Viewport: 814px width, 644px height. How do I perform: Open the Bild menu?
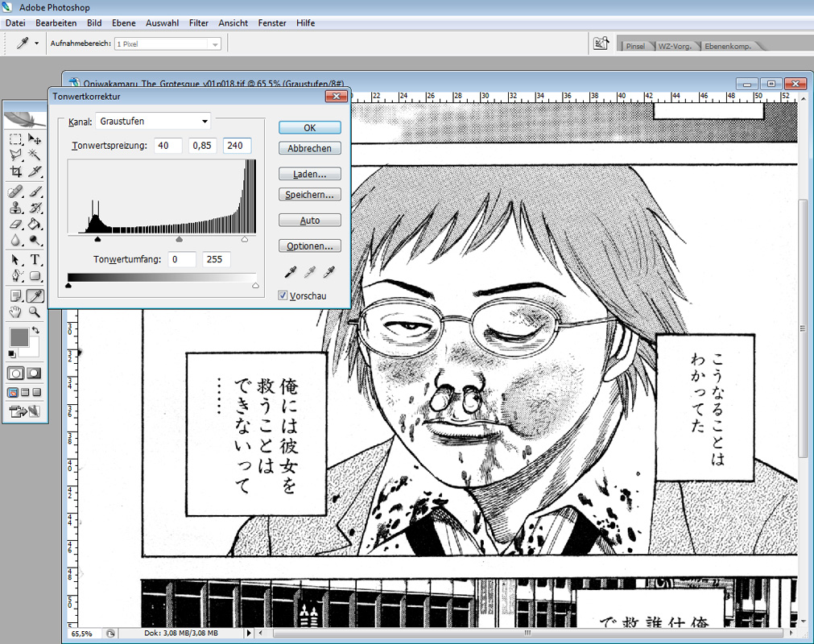pyautogui.click(x=94, y=23)
